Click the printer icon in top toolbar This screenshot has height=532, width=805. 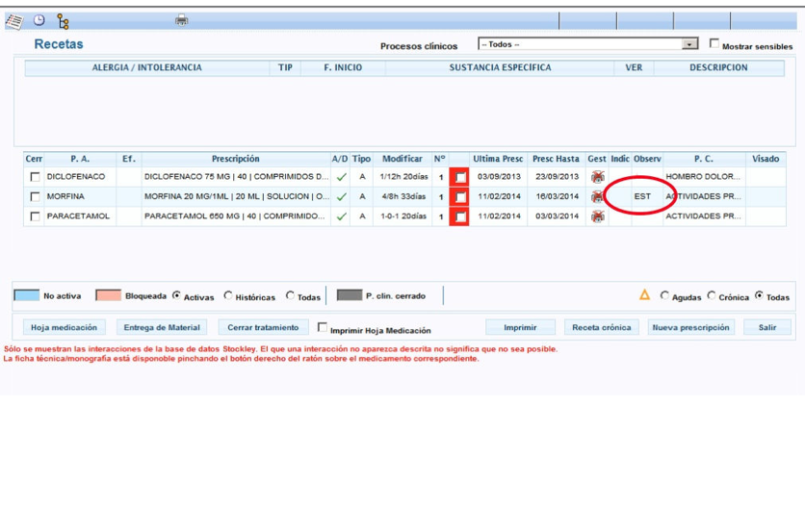(181, 20)
